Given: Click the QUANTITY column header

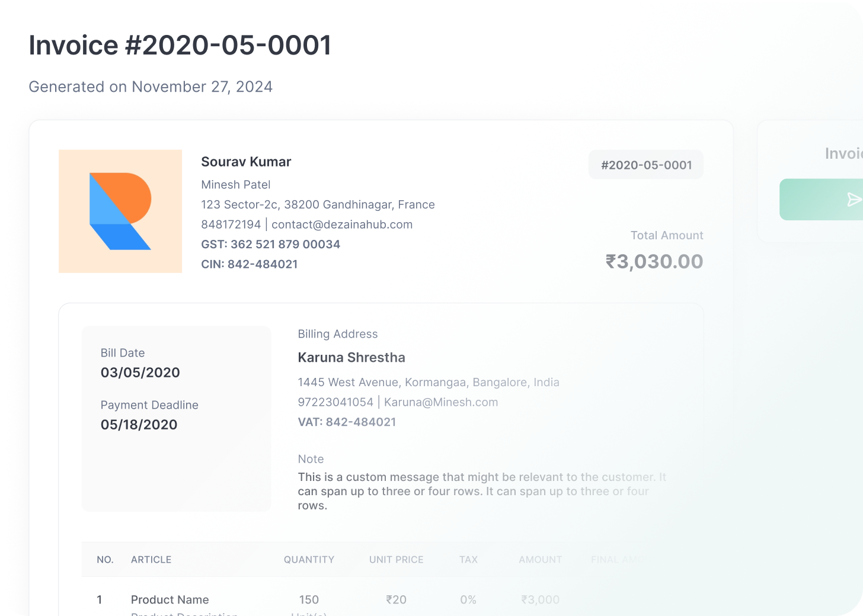Looking at the screenshot, I should pyautogui.click(x=309, y=560).
